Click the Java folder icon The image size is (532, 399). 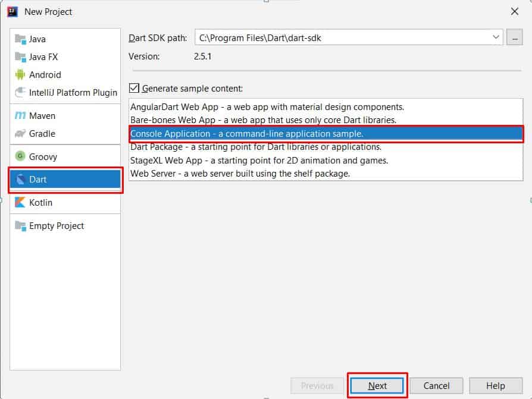20,39
